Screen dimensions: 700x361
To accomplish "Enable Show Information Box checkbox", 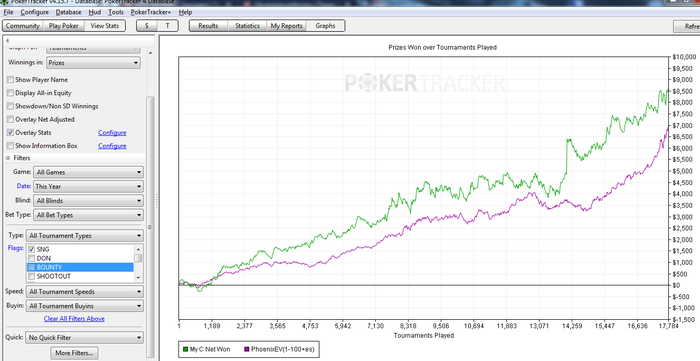I will coord(10,146).
